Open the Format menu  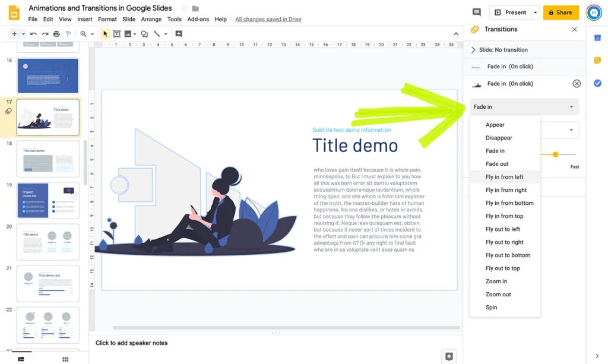[x=107, y=19]
